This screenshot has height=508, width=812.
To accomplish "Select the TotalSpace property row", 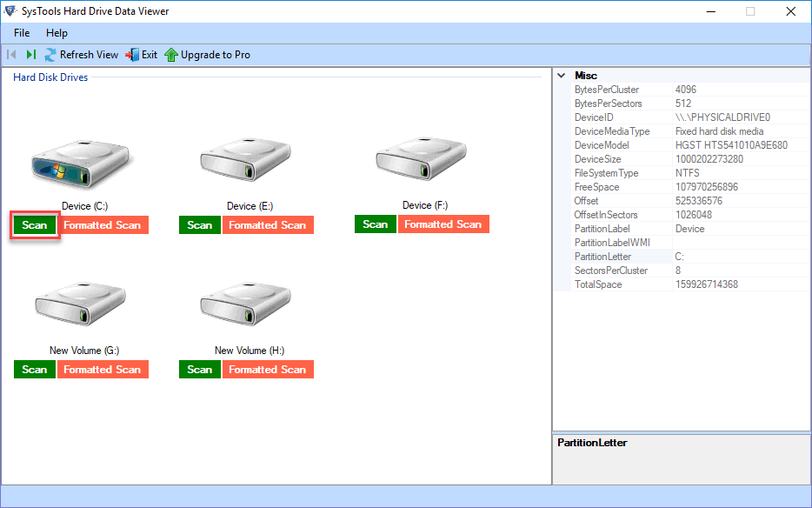I will (691, 284).
